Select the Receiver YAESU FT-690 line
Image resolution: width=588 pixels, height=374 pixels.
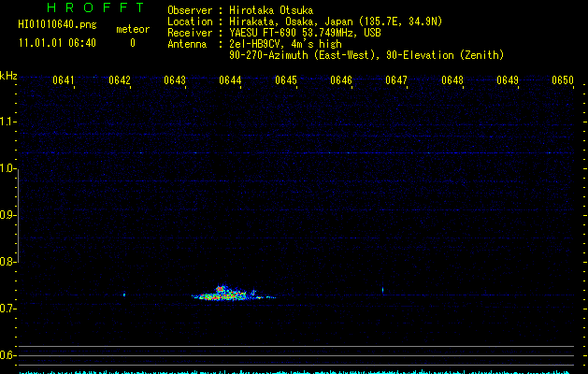274,33
